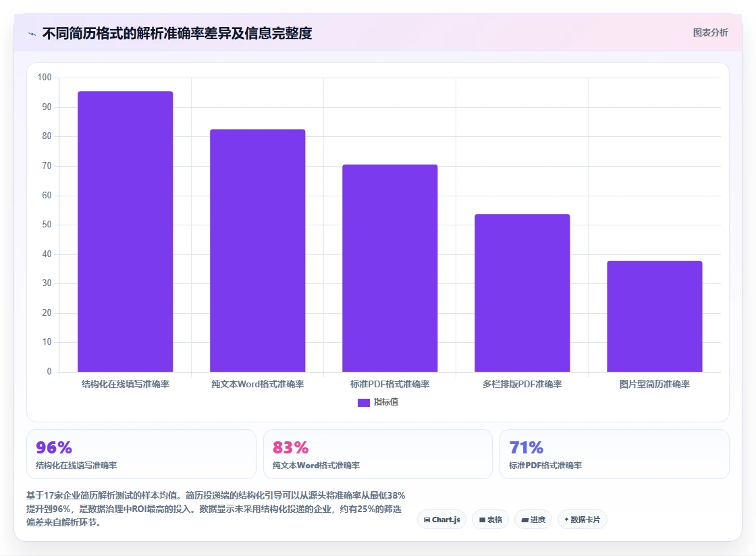Click the 图表分析 label in header

coord(710,33)
